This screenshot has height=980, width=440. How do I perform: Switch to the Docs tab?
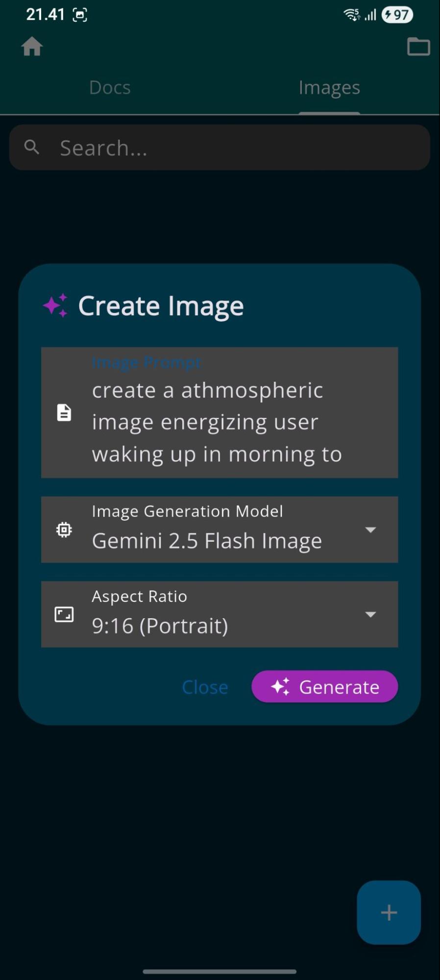tap(110, 87)
